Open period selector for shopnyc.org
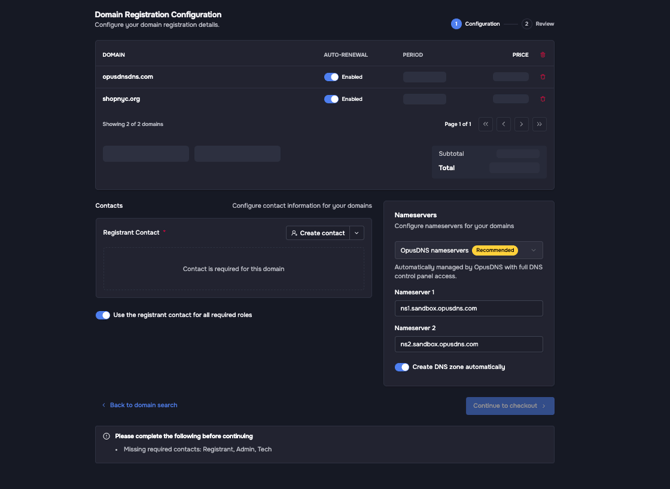Viewport: 670px width, 489px height. point(424,99)
